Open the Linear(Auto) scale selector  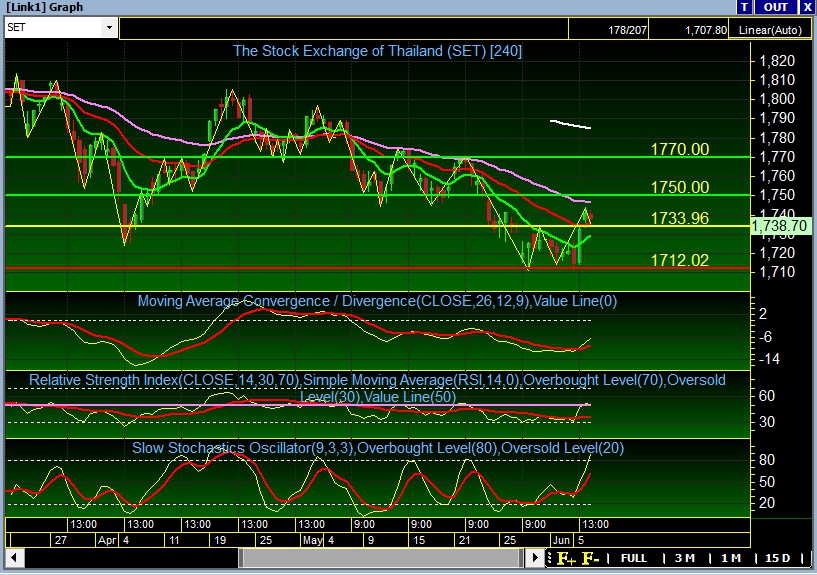tap(770, 30)
